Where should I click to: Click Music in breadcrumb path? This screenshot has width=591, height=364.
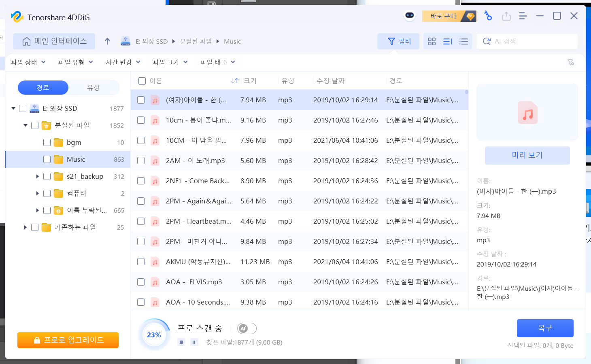coord(232,41)
